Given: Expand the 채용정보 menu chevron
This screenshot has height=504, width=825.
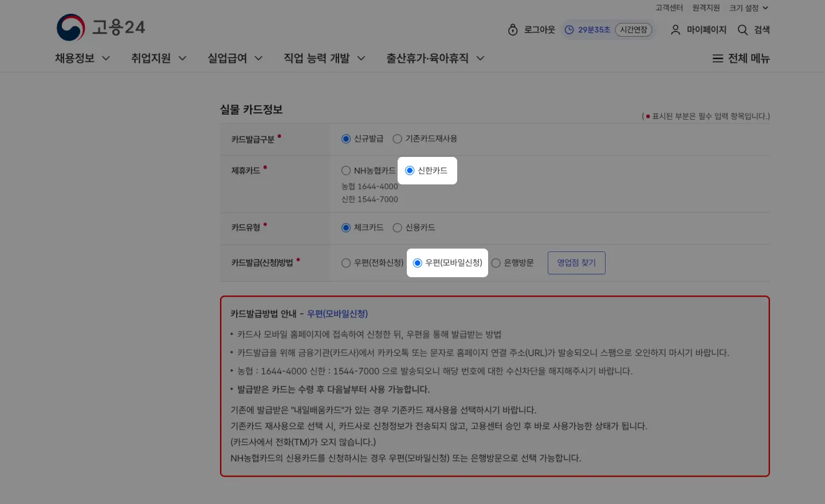Looking at the screenshot, I should click(106, 58).
